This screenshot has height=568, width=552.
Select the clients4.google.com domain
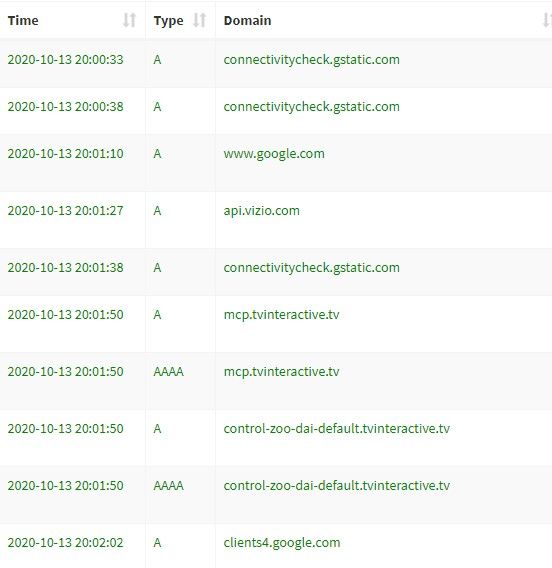282,543
